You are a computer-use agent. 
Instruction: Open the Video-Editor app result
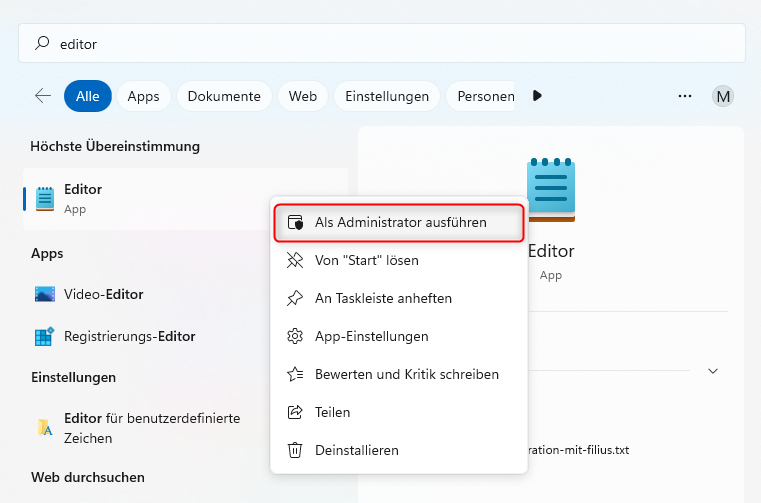click(104, 294)
